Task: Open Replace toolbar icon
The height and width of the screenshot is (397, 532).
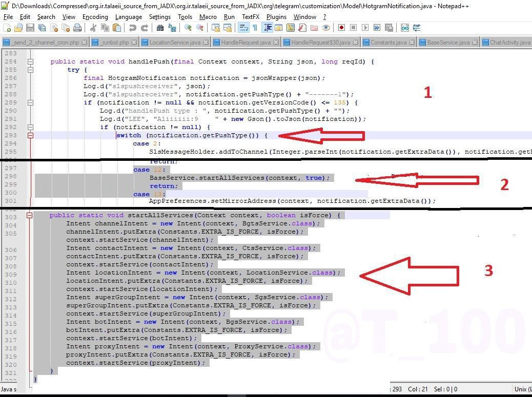Action: [172, 28]
